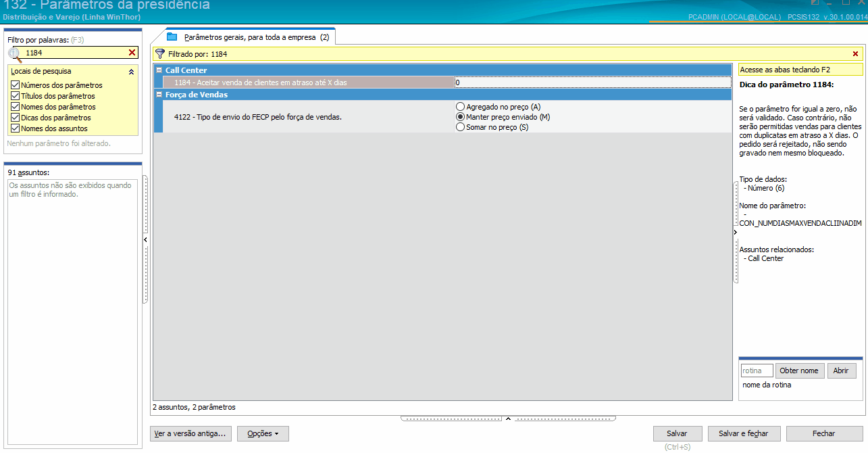Toggle Nomes dos assuntos checkbox
This screenshot has width=868, height=453.
15,128
